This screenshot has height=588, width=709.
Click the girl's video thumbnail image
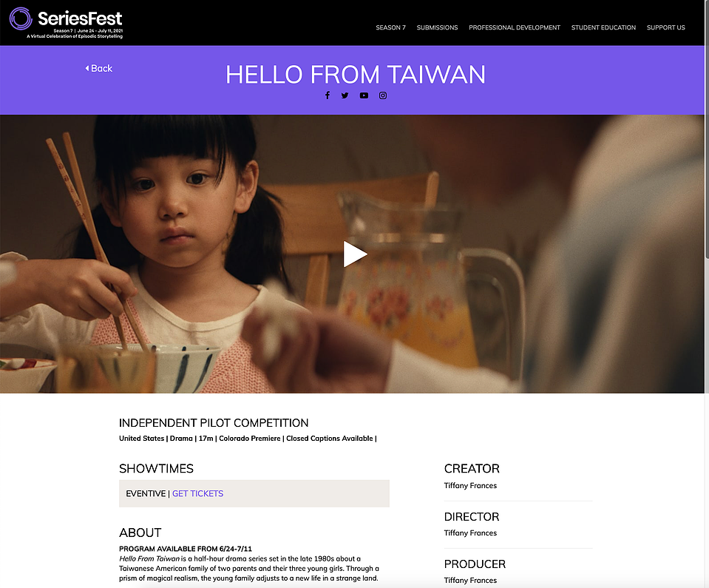point(352,254)
